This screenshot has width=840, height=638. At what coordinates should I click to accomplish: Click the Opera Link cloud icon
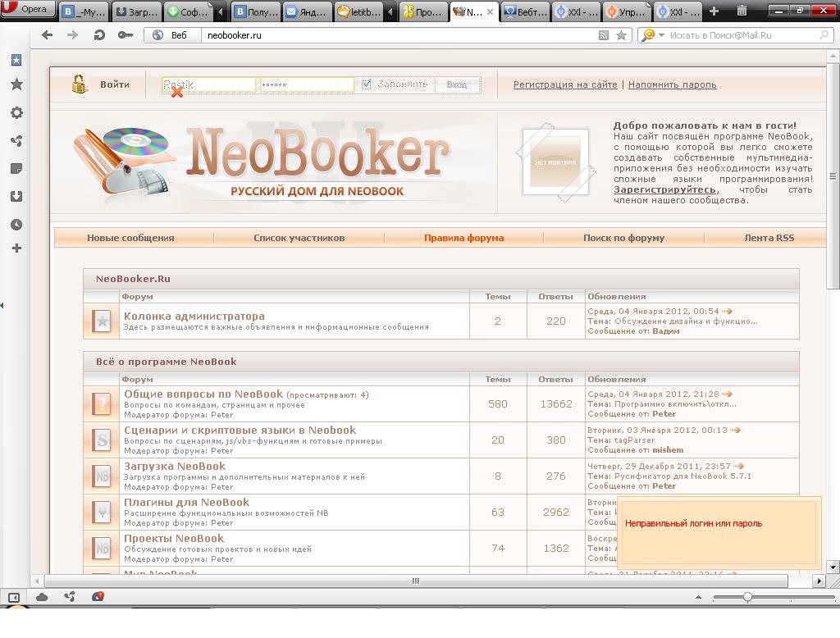pos(42,597)
